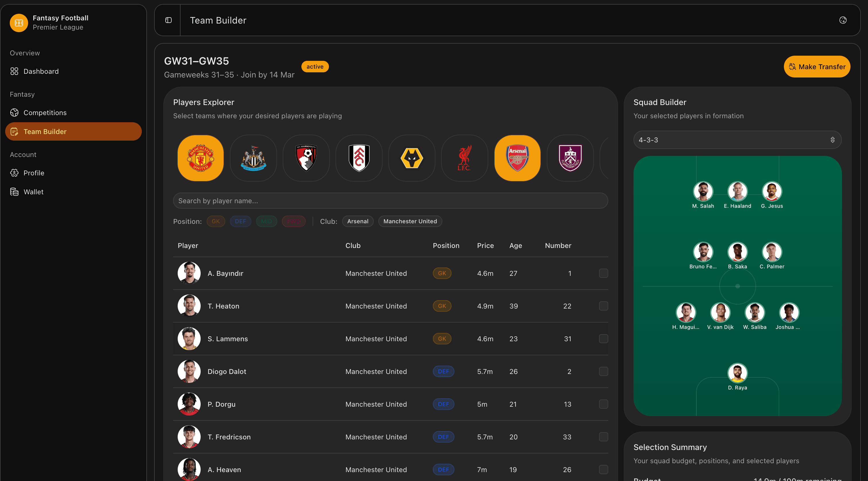Viewport: 868px width, 481px height.
Task: Select the Manchester United club crest
Action: [200, 158]
